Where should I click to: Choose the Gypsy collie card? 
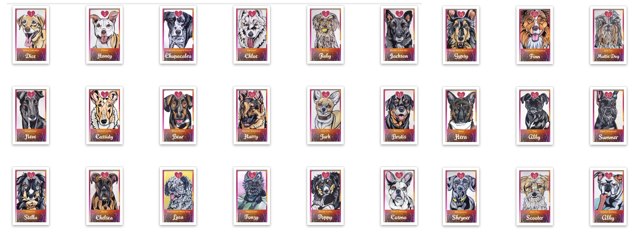point(461,35)
